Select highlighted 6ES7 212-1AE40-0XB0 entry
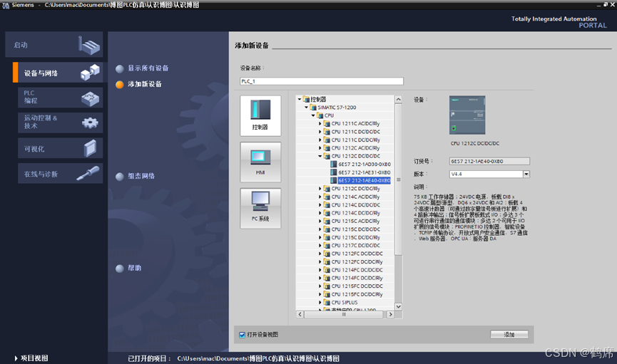This screenshot has width=617, height=364. click(x=364, y=180)
